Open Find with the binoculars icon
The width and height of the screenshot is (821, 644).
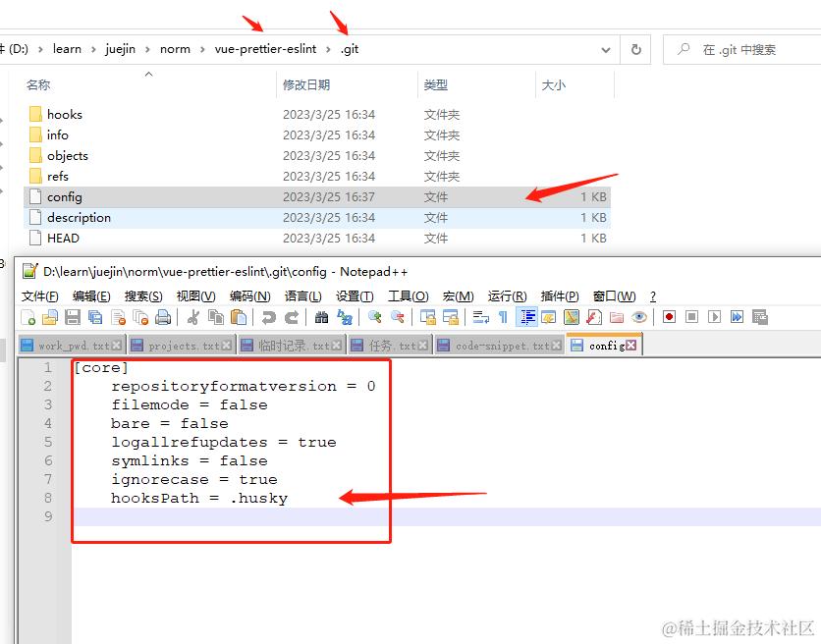[321, 317]
